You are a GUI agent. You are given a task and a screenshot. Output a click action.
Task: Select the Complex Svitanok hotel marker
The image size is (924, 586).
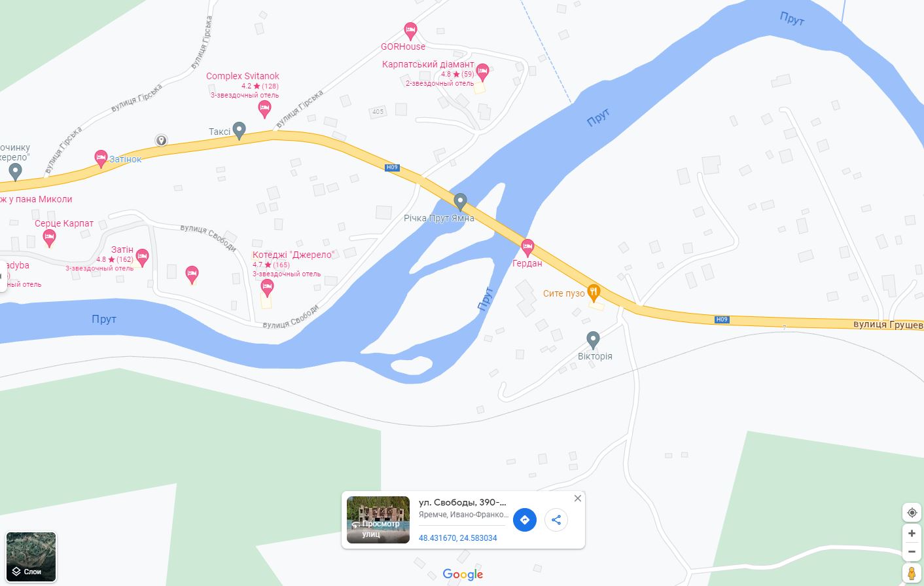pos(264,109)
